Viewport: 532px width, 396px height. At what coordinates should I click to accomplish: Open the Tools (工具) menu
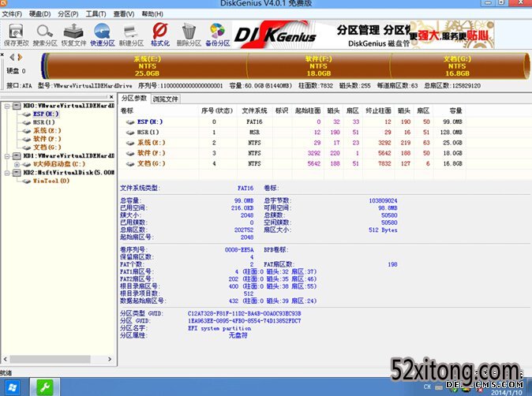tap(96, 14)
